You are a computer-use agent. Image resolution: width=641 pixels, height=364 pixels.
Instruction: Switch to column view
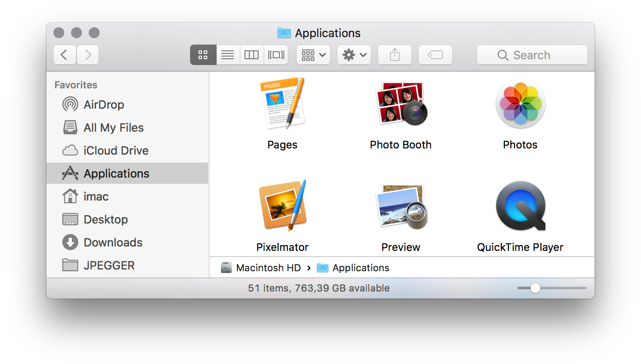point(252,55)
